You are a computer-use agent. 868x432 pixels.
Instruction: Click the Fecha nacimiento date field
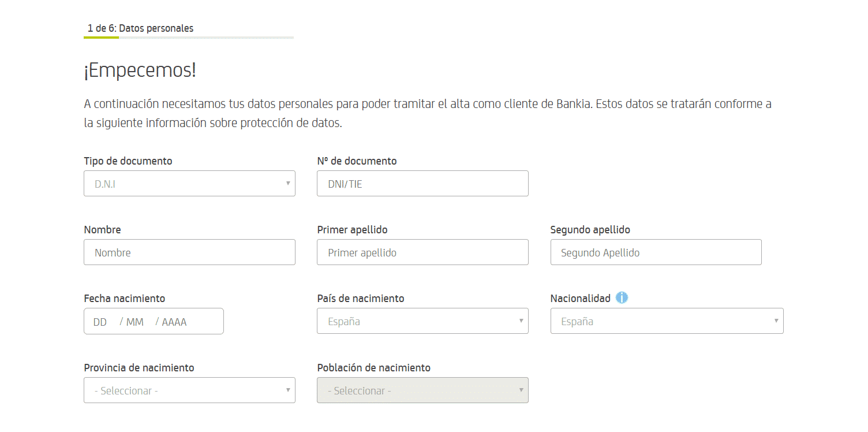coord(154,321)
